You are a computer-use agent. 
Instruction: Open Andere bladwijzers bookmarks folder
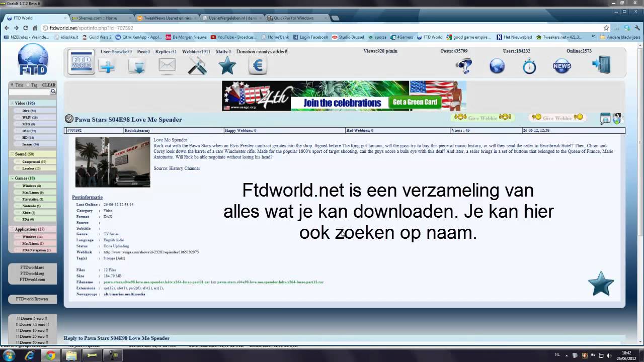tap(620, 37)
